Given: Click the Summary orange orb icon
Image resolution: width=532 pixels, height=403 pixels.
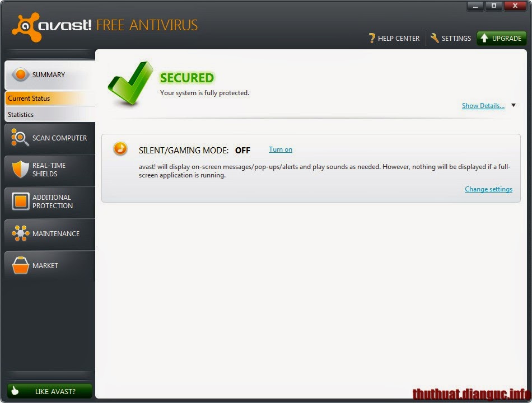Looking at the screenshot, I should click(20, 74).
